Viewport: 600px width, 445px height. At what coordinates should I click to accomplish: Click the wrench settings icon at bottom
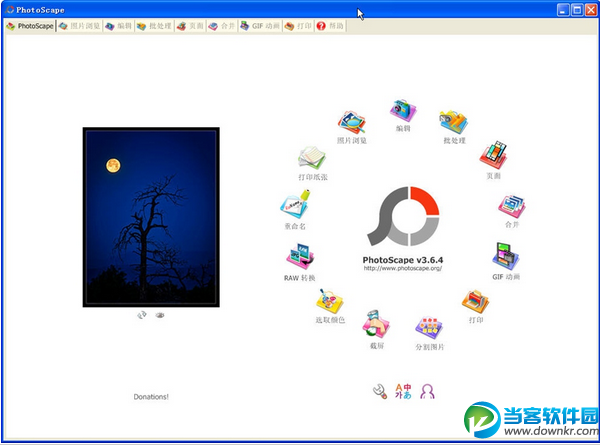(x=380, y=391)
